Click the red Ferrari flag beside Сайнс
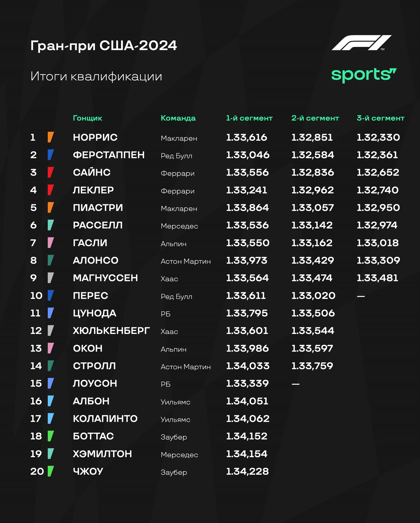420x523 pixels. 51,172
